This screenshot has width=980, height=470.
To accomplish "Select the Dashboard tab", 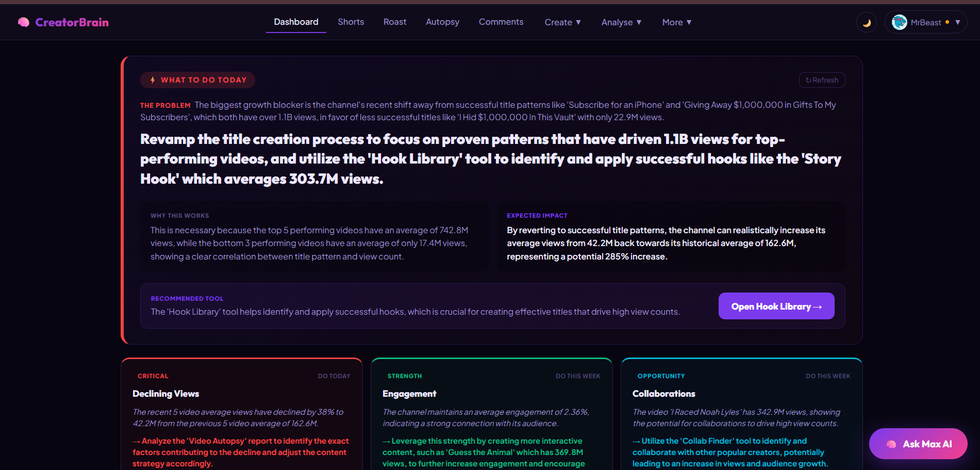I will 295,22.
